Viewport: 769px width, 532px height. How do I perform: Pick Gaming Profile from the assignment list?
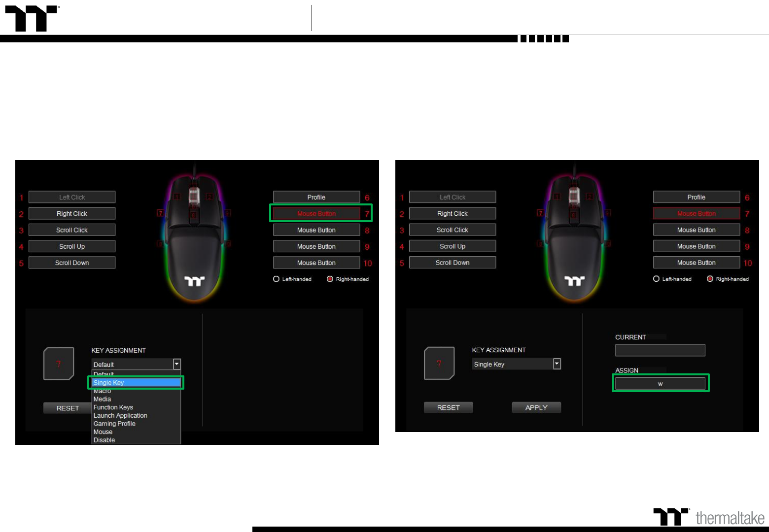pos(114,424)
